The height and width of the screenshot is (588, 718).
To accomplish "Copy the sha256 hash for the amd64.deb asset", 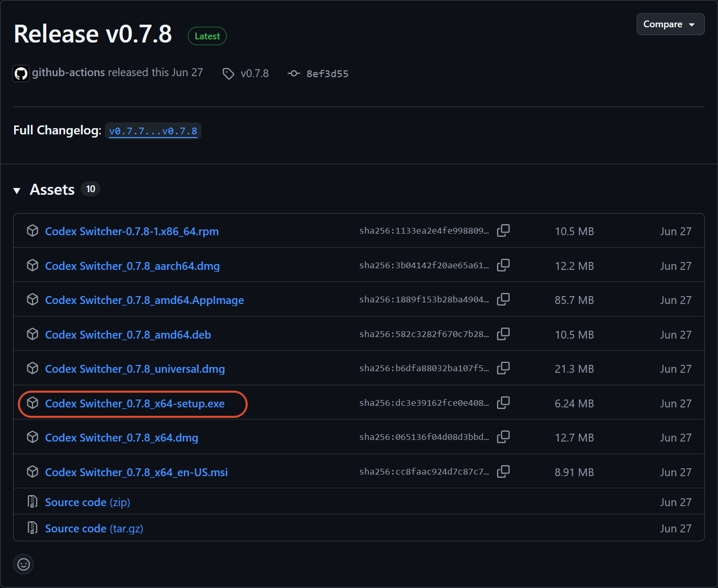I will 503,334.
